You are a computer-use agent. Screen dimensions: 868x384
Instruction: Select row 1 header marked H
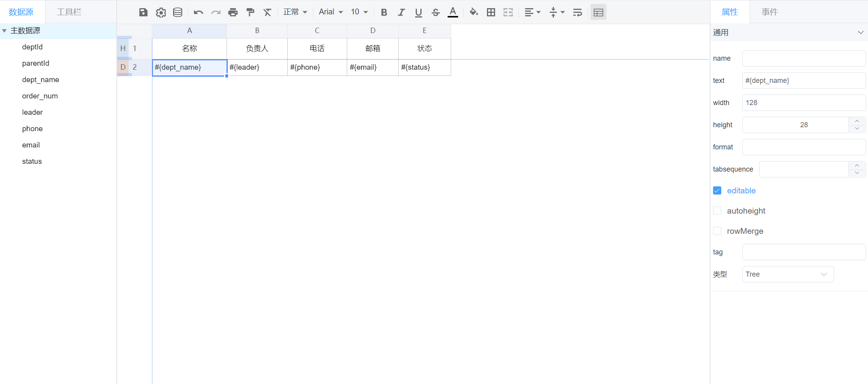(x=134, y=49)
